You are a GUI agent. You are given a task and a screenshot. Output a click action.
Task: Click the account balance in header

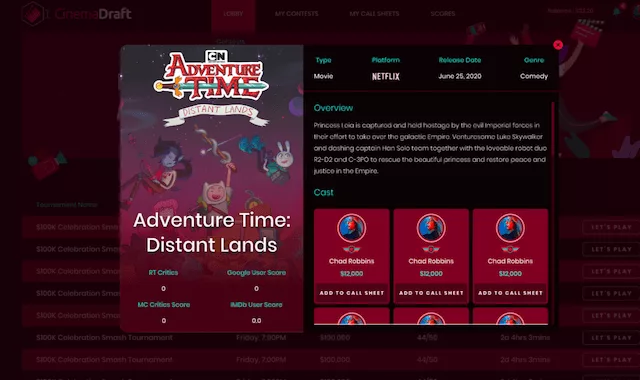(571, 11)
